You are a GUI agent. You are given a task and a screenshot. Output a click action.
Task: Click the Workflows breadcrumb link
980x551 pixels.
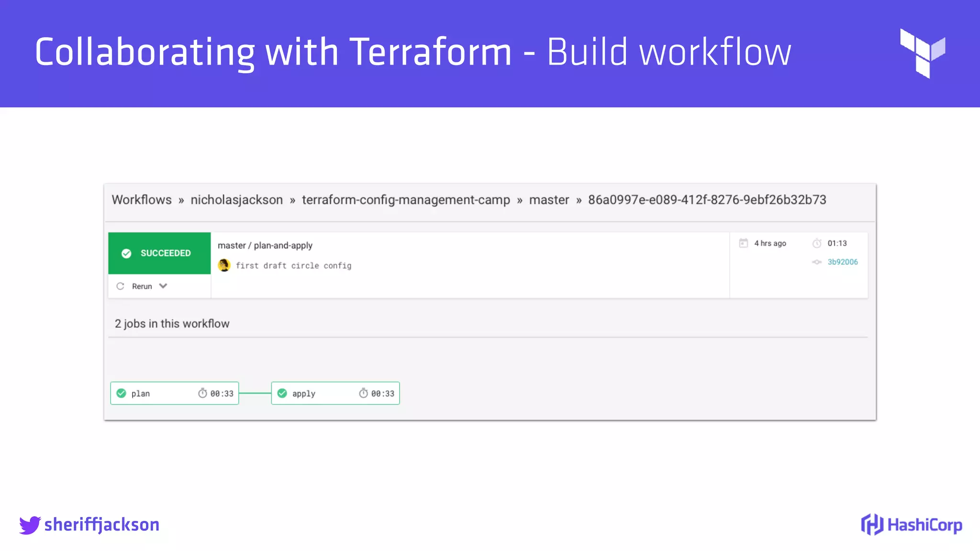(x=142, y=200)
